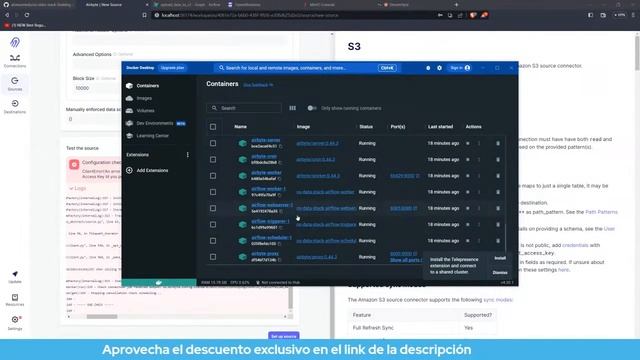Open the Extensions three-dot menu
The height and width of the screenshot is (360, 640).
[187, 155]
